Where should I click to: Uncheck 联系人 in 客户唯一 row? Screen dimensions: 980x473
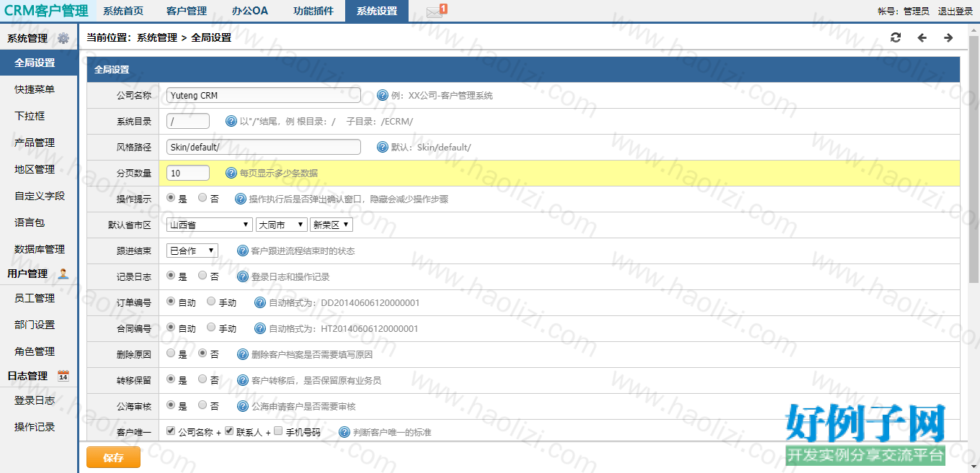(229, 431)
